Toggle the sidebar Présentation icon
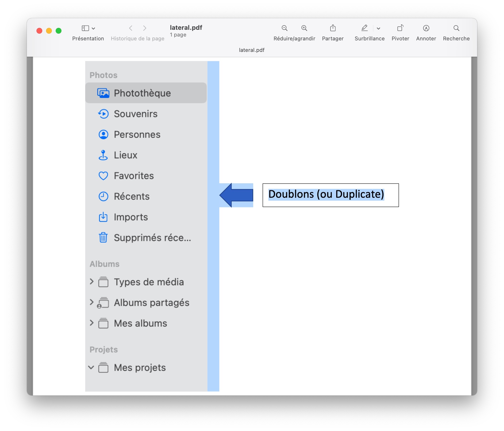 click(x=85, y=28)
